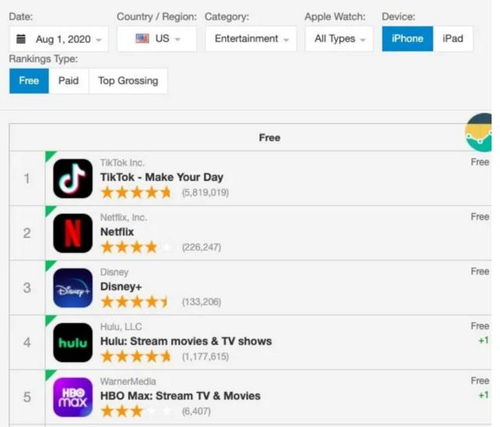Screen dimensions: 500x427
Task: Switch device to iPad
Action: point(453,39)
